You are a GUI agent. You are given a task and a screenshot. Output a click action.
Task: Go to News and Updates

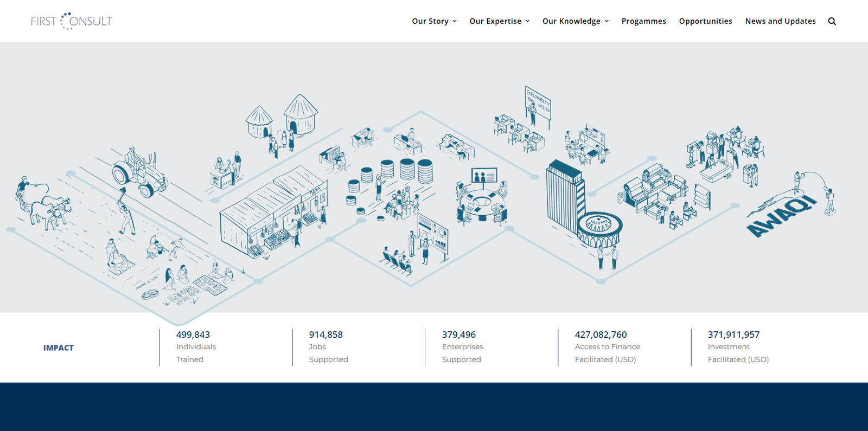tap(780, 21)
